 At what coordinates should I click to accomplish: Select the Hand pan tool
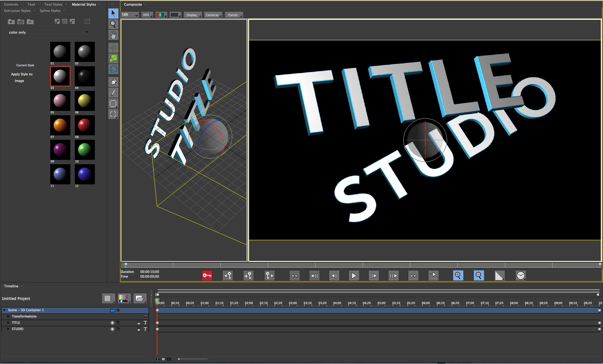(113, 35)
